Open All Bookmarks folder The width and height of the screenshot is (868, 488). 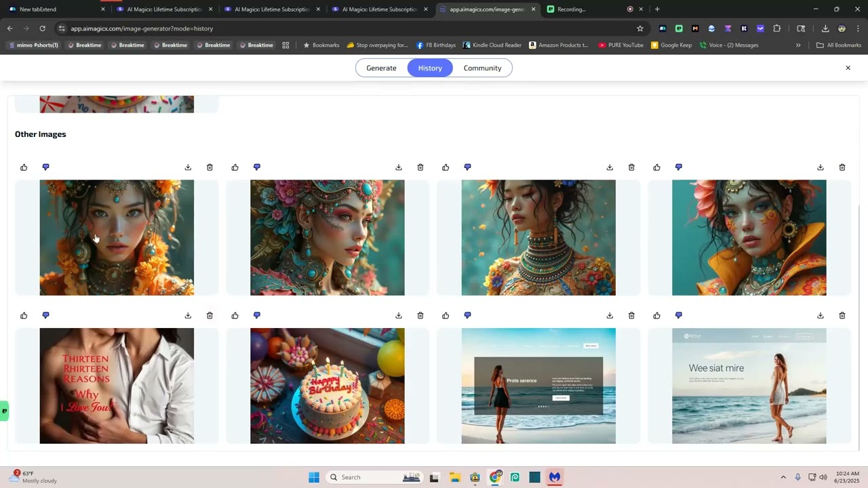[839, 45]
